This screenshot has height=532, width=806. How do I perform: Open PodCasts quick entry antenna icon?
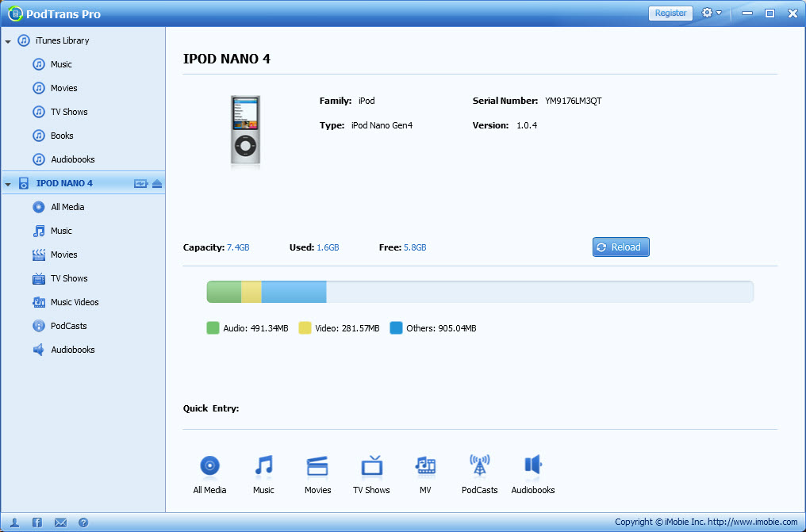point(479,466)
